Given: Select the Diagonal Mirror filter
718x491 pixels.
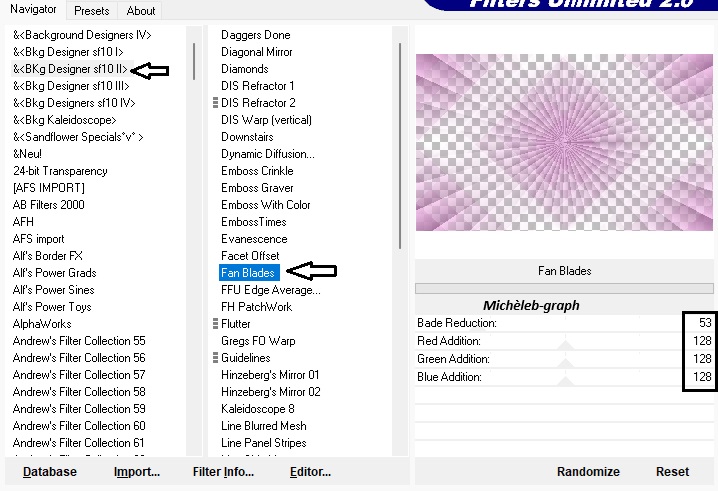Looking at the screenshot, I should tap(256, 52).
